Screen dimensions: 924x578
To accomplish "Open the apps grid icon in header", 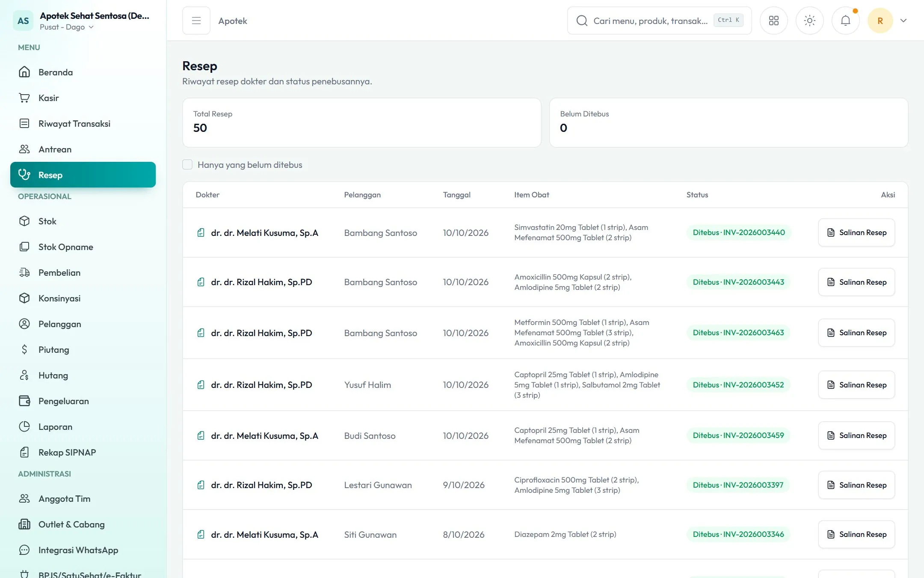I will coord(773,21).
